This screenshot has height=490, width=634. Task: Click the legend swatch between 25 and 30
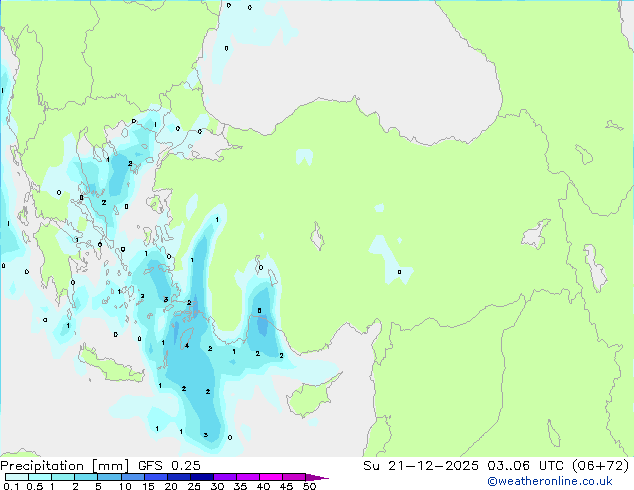coord(202,477)
